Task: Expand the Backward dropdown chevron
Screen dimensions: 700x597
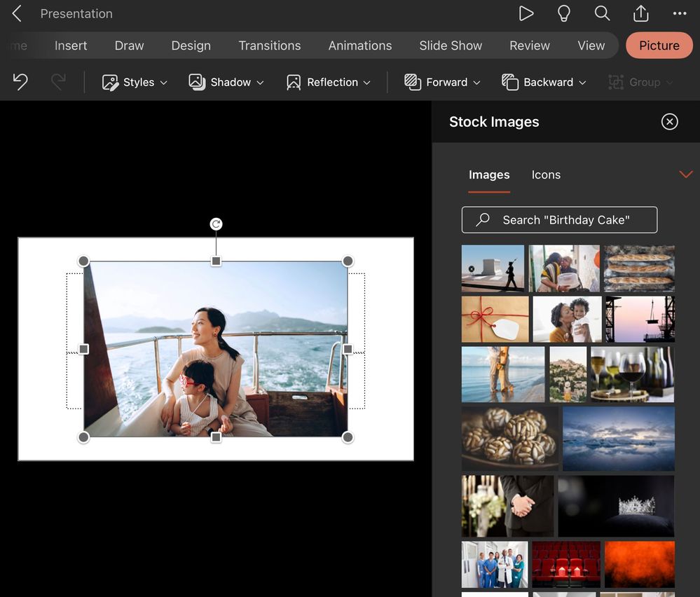Action: pyautogui.click(x=582, y=83)
